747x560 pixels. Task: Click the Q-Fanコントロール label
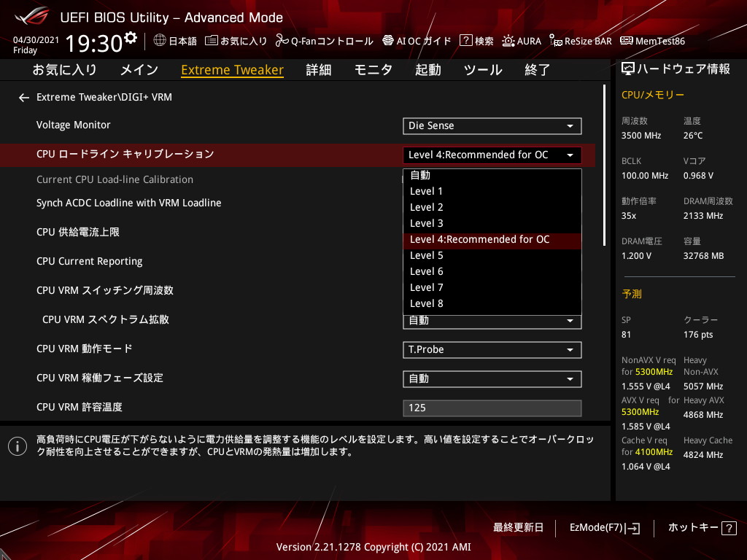pyautogui.click(x=332, y=42)
